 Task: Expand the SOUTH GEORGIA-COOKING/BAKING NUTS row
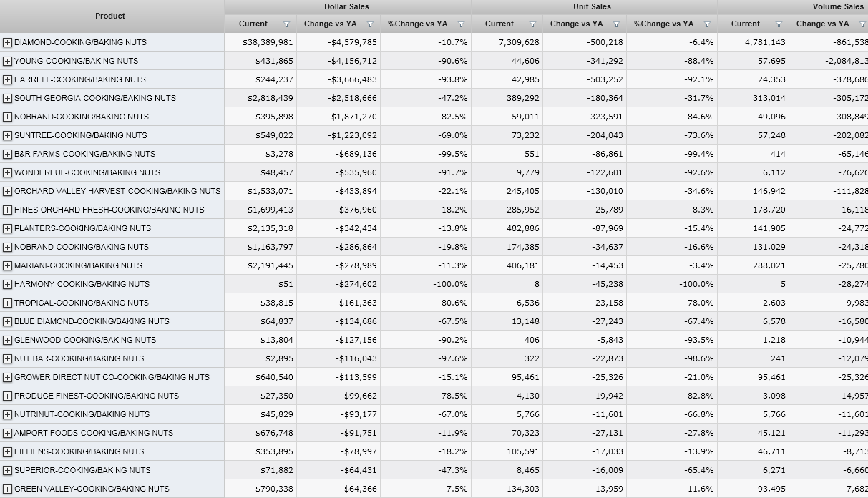coord(7,98)
